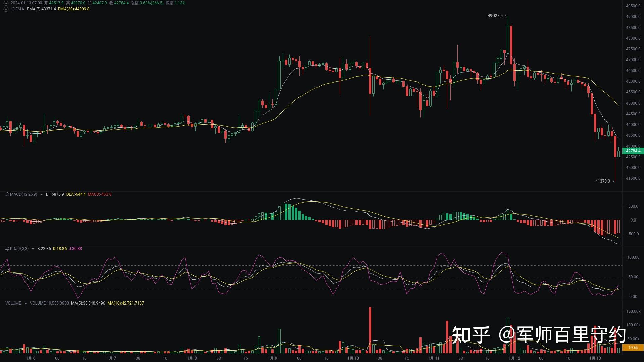Viewport: 644px width, 362px height.
Task: Open the MACD(12,26,9) dropdown arrow
Action: coord(41,195)
